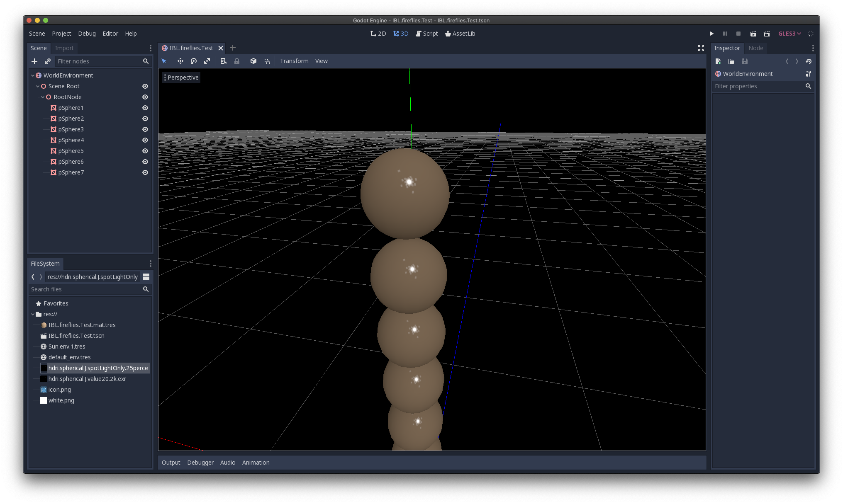The width and height of the screenshot is (843, 504).
Task: Enable snap mode in the 3D viewport
Action: (x=267, y=61)
